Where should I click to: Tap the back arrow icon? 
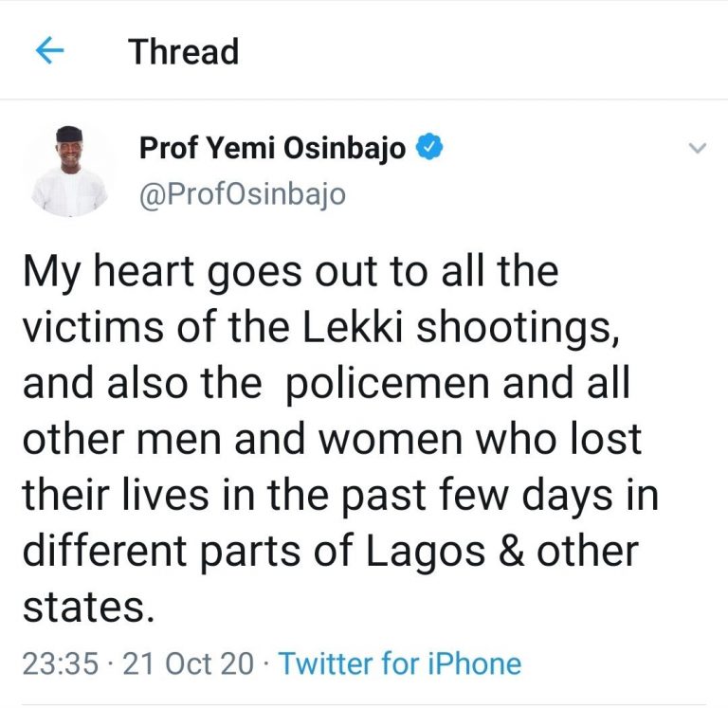point(49,51)
